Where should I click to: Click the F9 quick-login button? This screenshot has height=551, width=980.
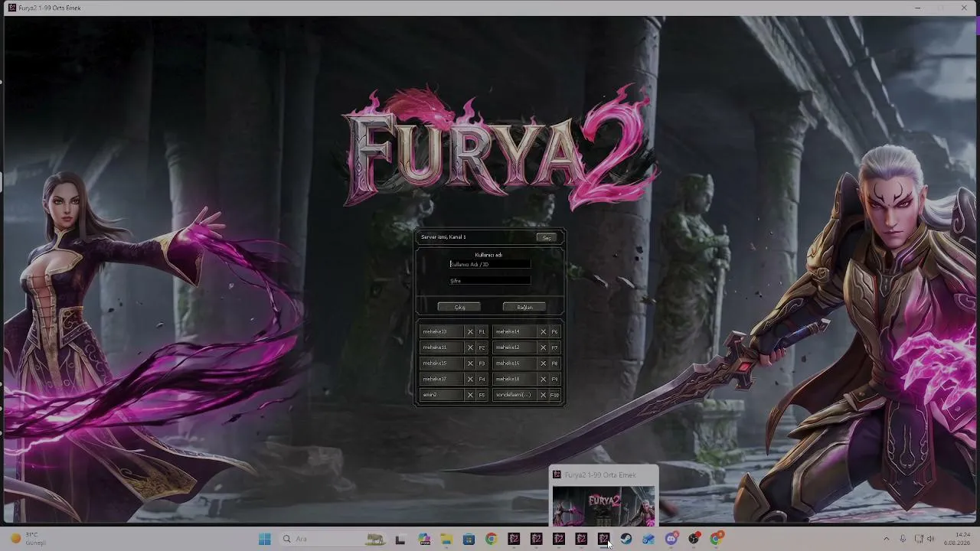click(554, 379)
